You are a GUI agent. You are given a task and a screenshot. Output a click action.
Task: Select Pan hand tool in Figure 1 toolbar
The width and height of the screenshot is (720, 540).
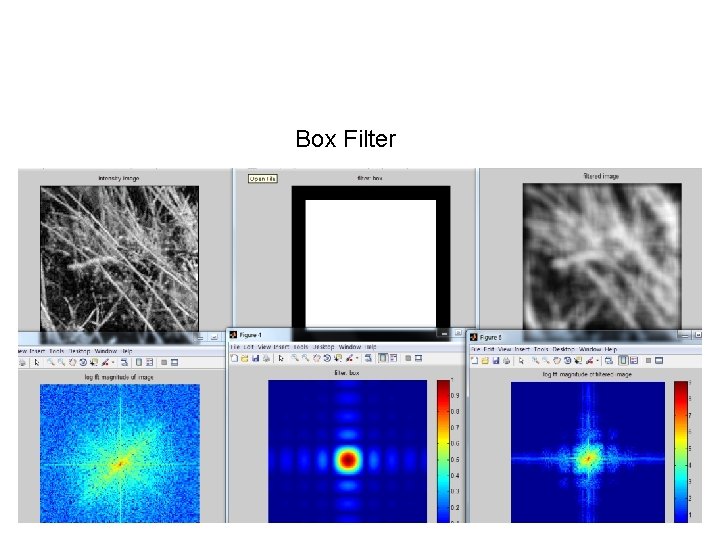316,358
